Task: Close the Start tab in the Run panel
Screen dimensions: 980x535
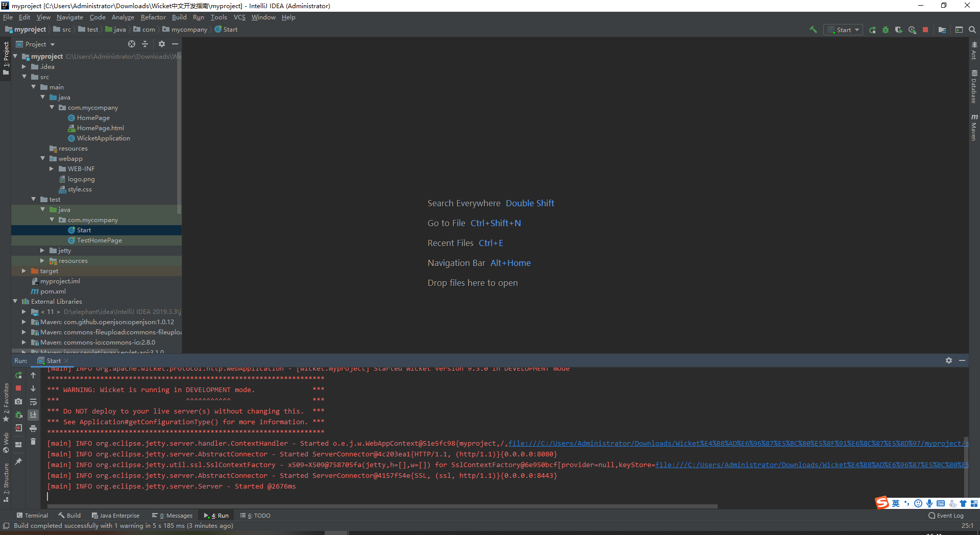Action: (66, 361)
